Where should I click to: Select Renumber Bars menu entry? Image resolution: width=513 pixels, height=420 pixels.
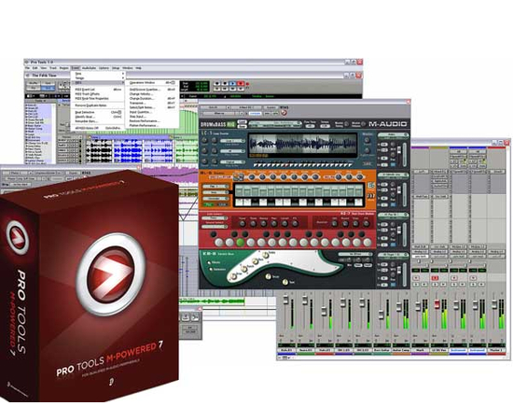[x=98, y=121]
